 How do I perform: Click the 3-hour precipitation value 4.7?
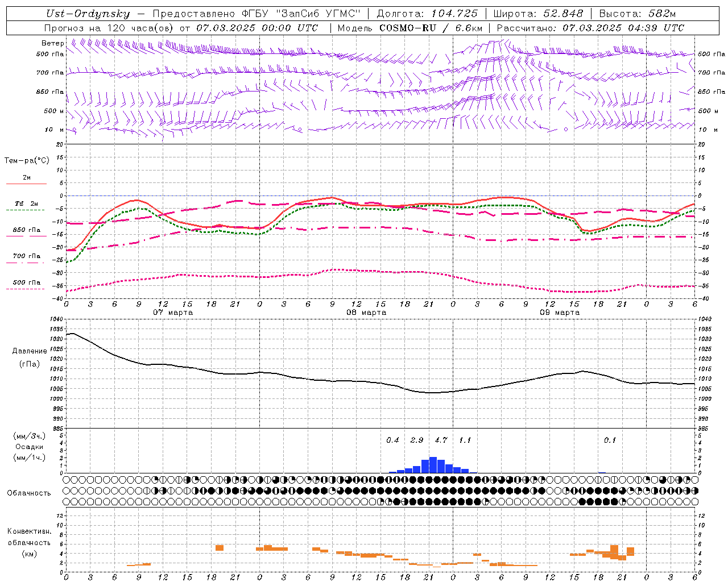click(441, 440)
